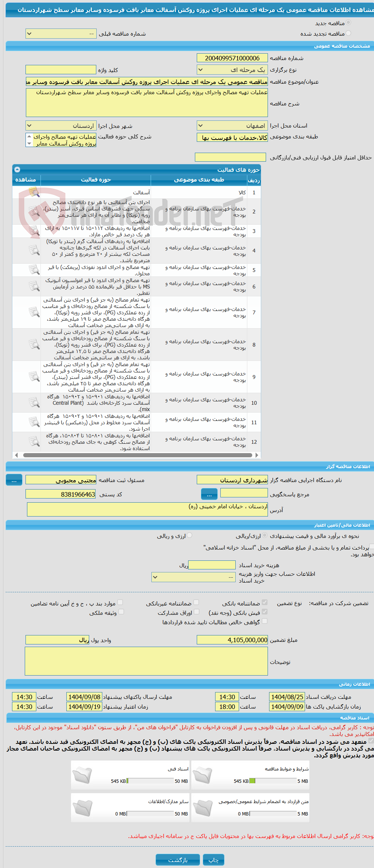
Task: Open view icon for activity row 6
Action: click(x=34, y=287)
